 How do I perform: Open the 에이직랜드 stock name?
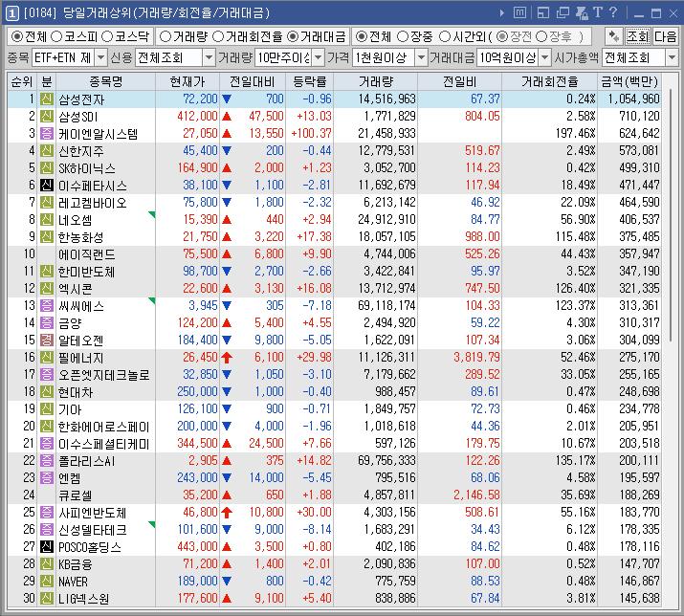coord(87,253)
